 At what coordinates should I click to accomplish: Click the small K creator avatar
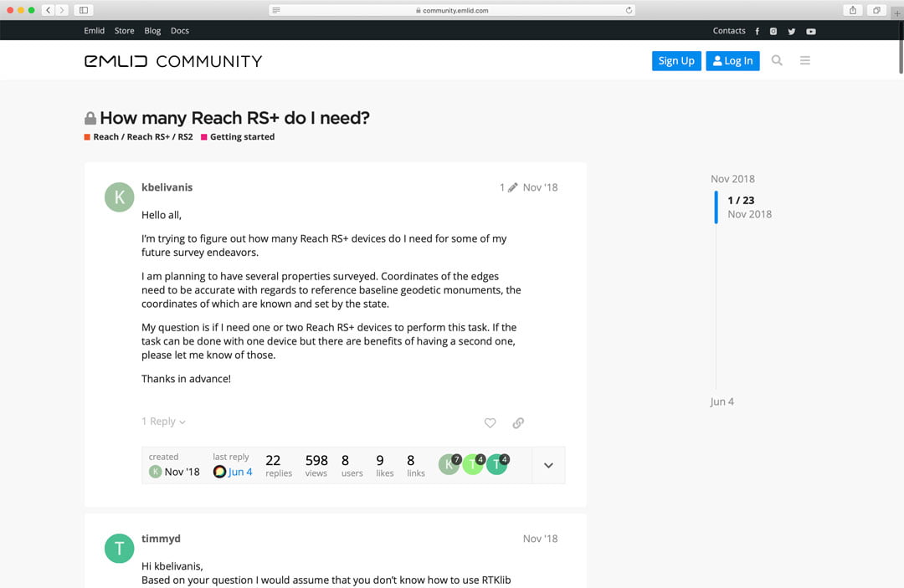pyautogui.click(x=155, y=472)
